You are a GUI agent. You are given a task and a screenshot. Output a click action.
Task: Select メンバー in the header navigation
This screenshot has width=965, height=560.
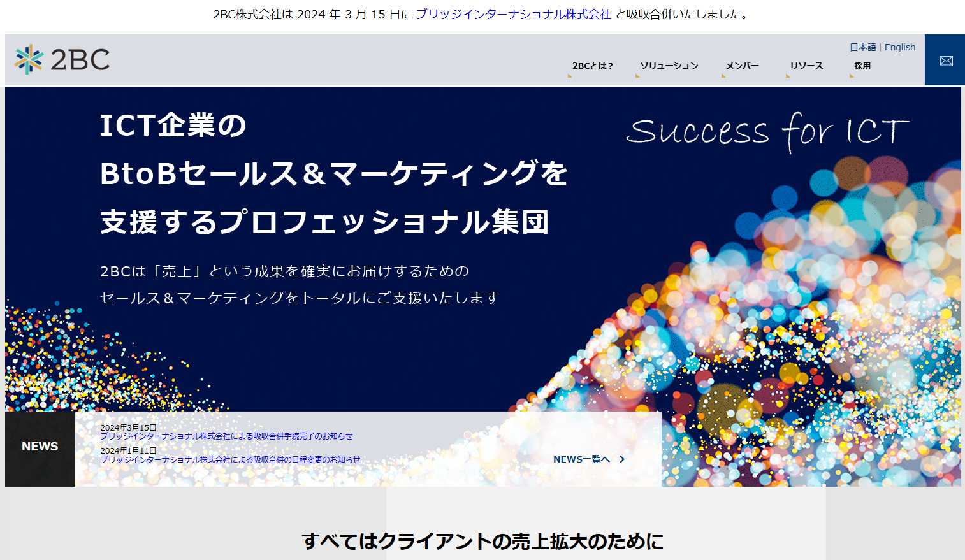pyautogui.click(x=742, y=66)
